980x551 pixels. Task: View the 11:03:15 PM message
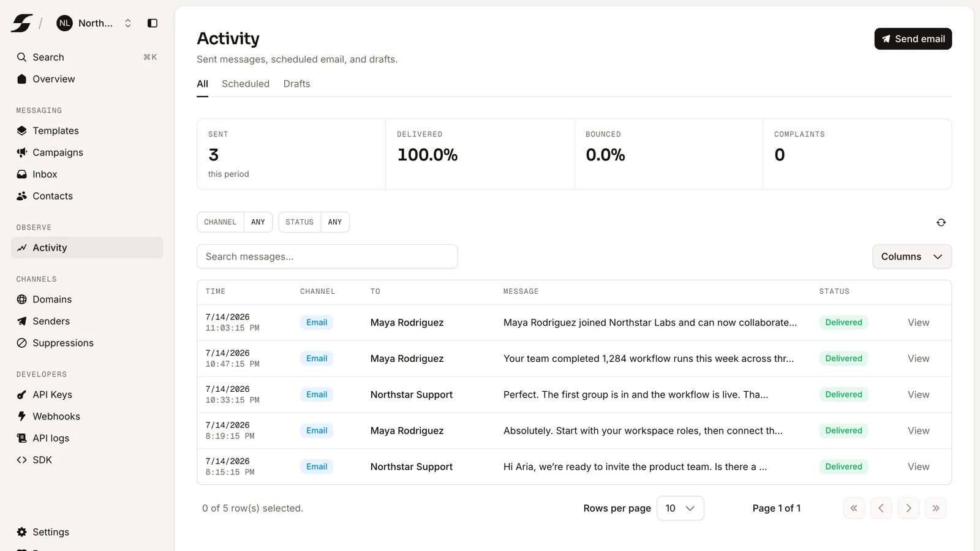[x=918, y=323]
